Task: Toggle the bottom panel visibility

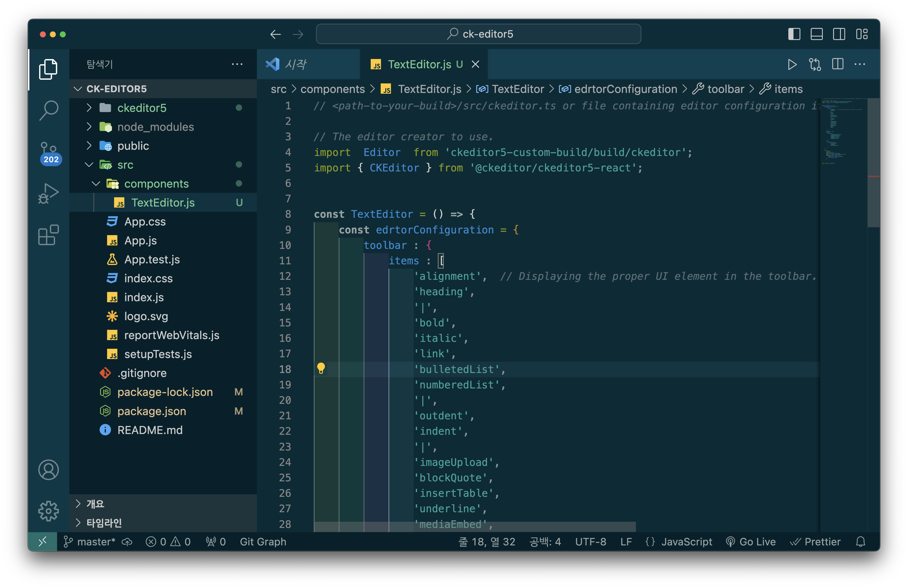Action: [817, 34]
